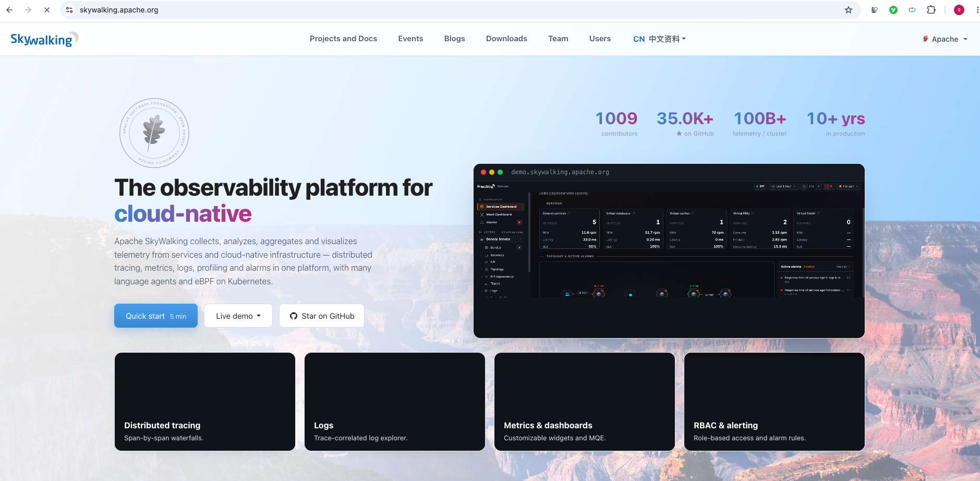Click the browser forward arrow

pos(28,10)
